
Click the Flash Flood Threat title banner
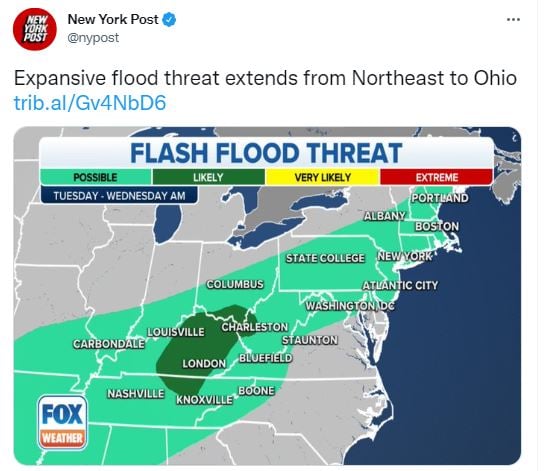266,153
